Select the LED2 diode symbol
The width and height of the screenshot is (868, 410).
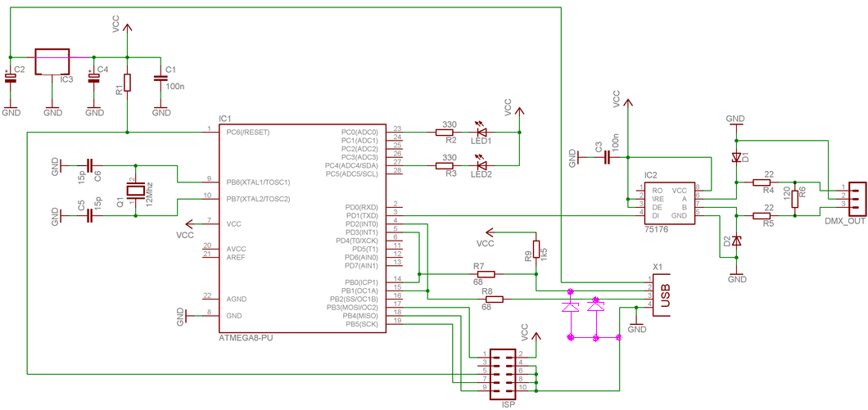tap(481, 165)
